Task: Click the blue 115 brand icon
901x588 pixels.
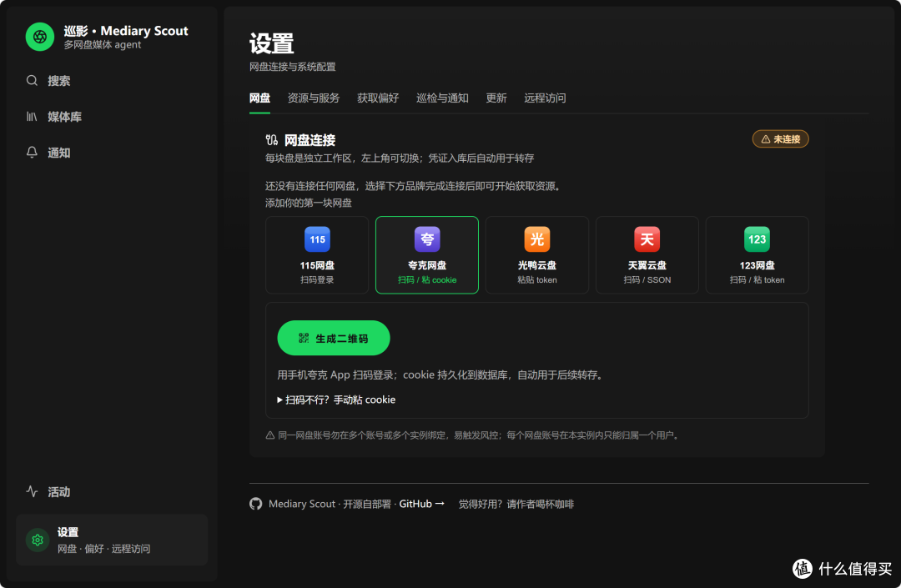Action: click(317, 239)
